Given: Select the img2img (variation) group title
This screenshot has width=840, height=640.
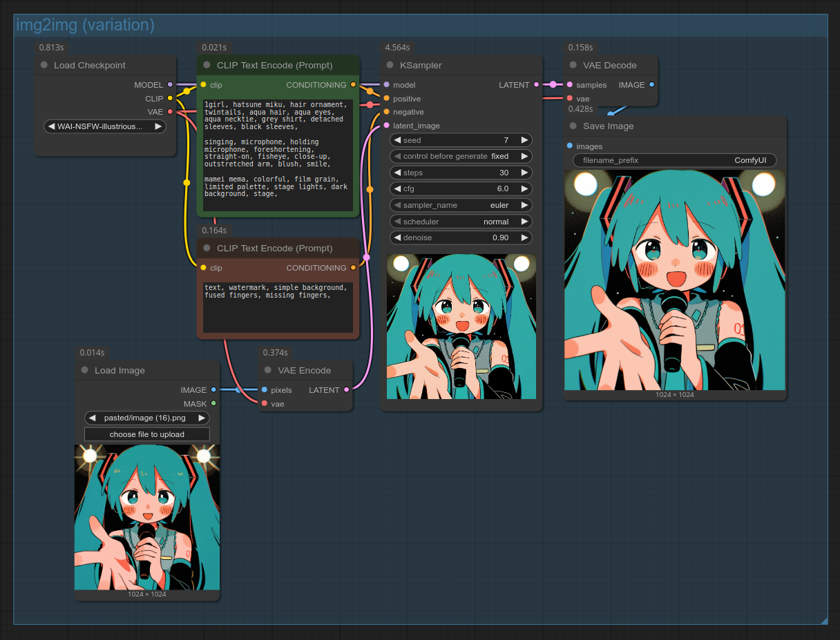Looking at the screenshot, I should tap(86, 26).
